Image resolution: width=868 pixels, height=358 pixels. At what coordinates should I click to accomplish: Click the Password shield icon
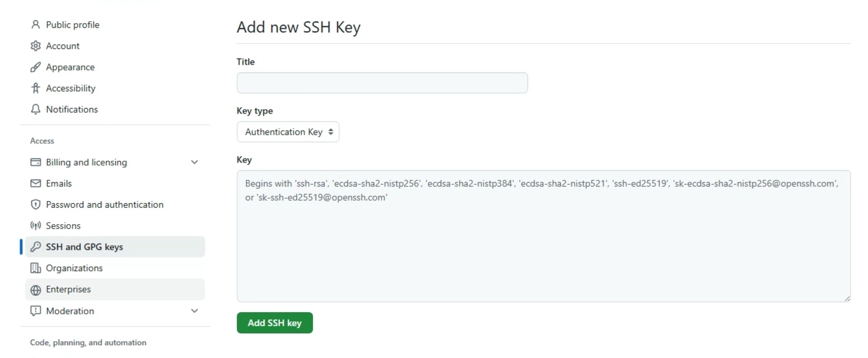(35, 205)
